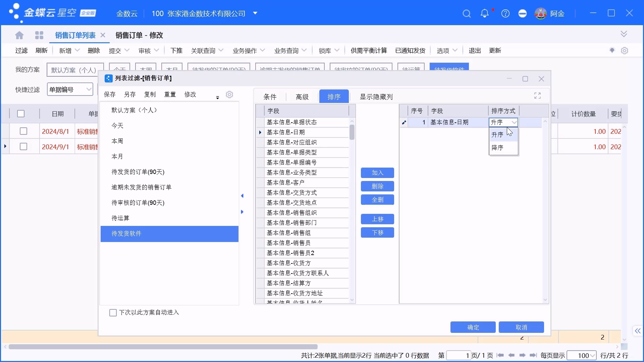The image size is (644, 362).
Task: Go to first page of the list
Action: (x=500, y=355)
